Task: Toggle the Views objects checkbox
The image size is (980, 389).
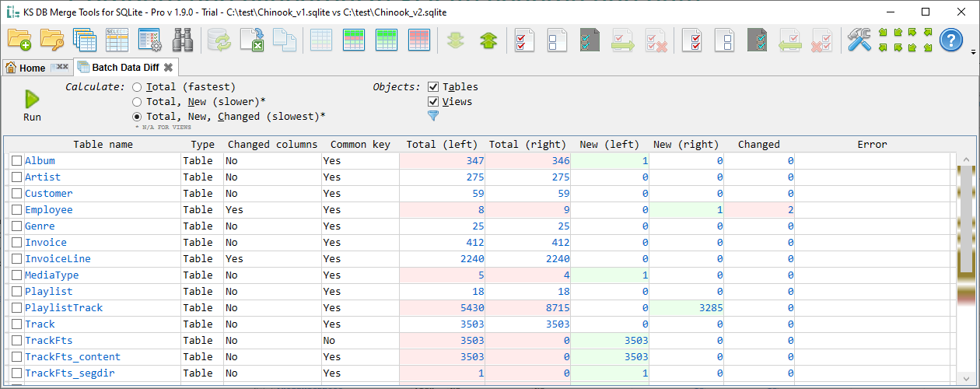Action: (434, 102)
